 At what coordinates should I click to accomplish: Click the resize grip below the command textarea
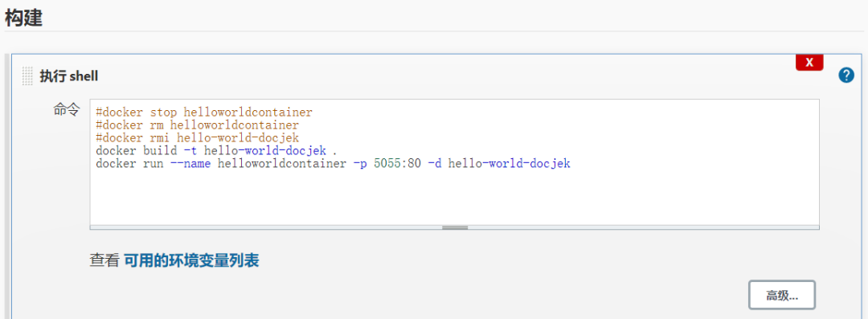454,227
